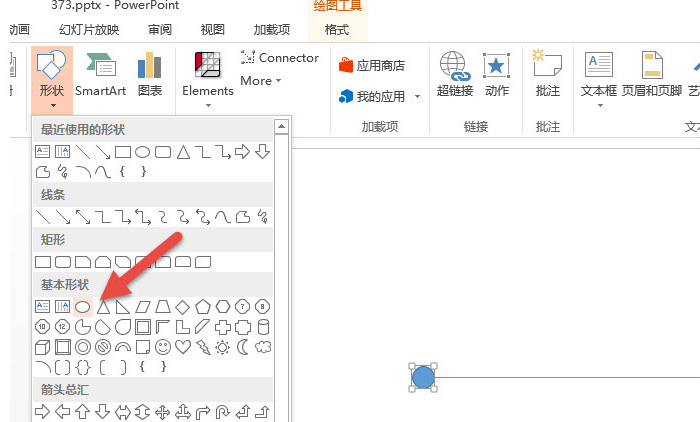Open 应用商店 app store
The width and height of the screenshot is (700, 422).
[373, 66]
